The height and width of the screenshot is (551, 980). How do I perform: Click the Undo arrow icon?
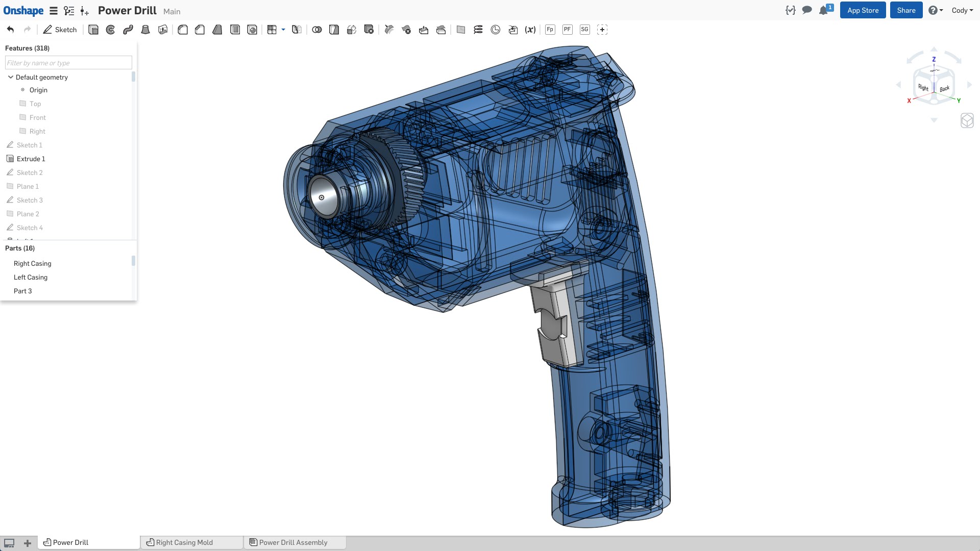(10, 30)
